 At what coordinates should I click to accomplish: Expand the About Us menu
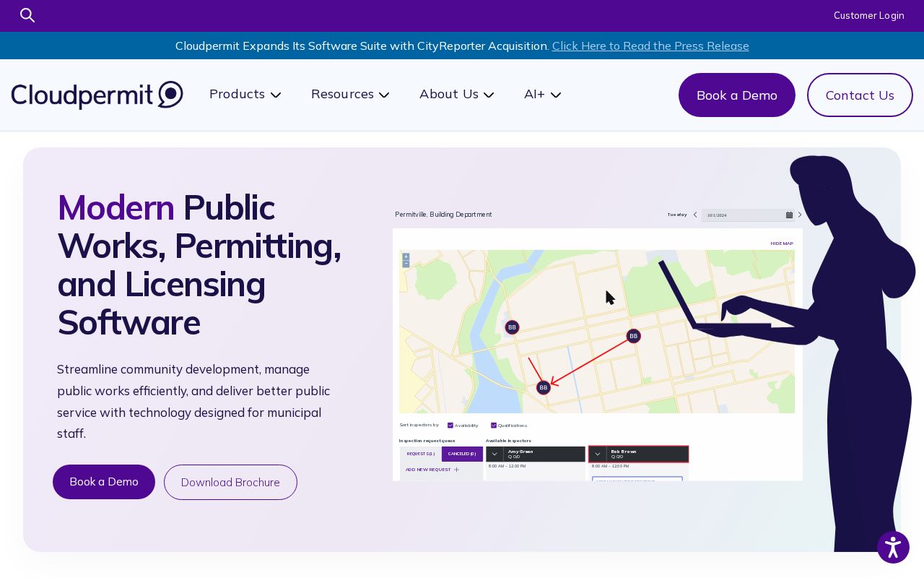456,94
